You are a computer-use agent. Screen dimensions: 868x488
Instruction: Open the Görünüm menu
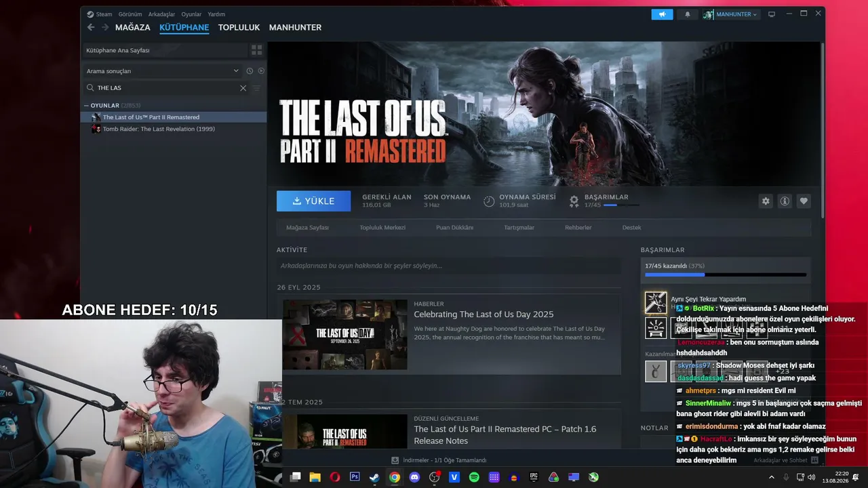coord(130,14)
